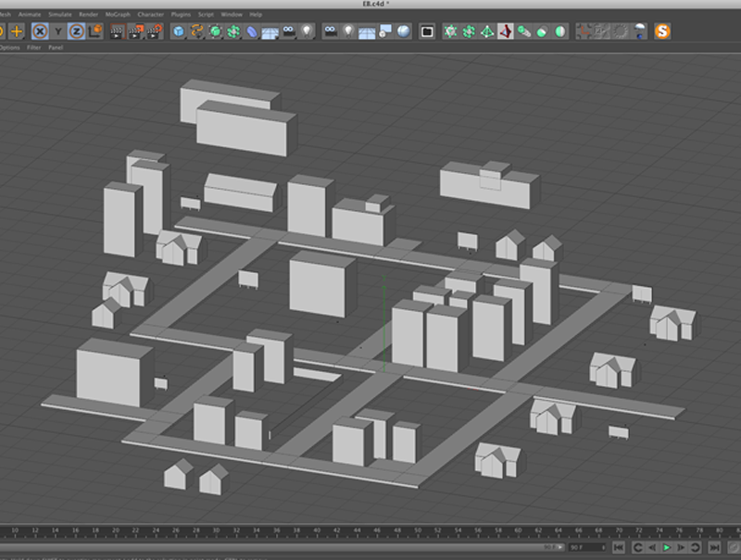Open the MoGraph menu
Image resolution: width=741 pixels, height=560 pixels.
pos(118,15)
